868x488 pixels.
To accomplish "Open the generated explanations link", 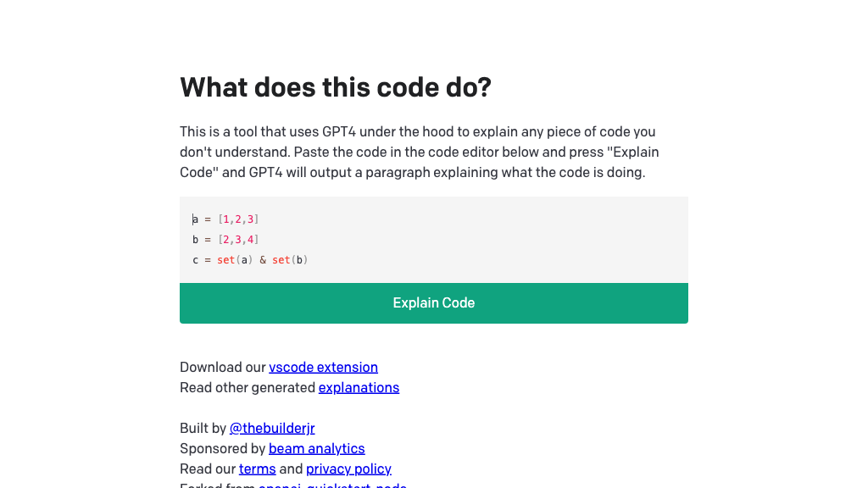I will pyautogui.click(x=359, y=387).
